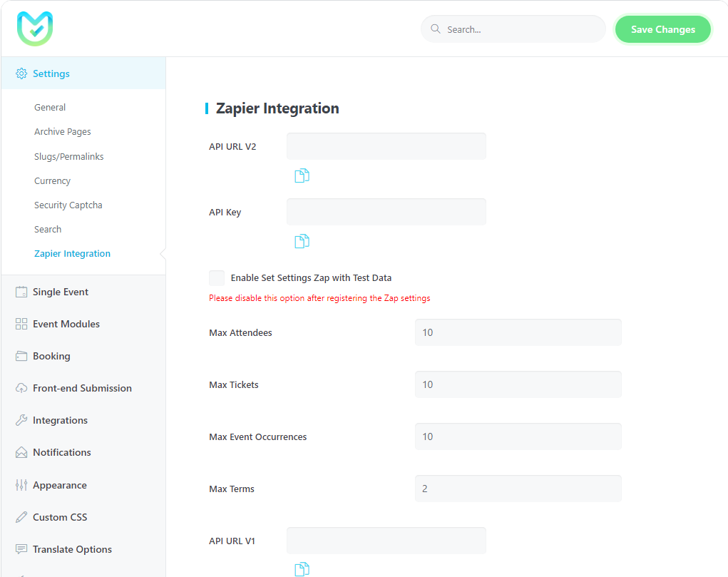Screen dimensions: 728x577
Task: Click the copy icon below API Key
Action: tap(302, 242)
